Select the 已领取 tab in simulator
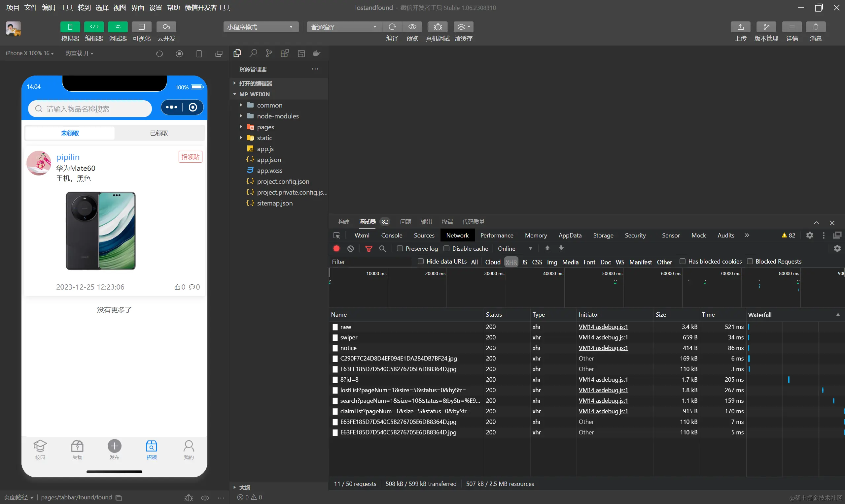 159,133
